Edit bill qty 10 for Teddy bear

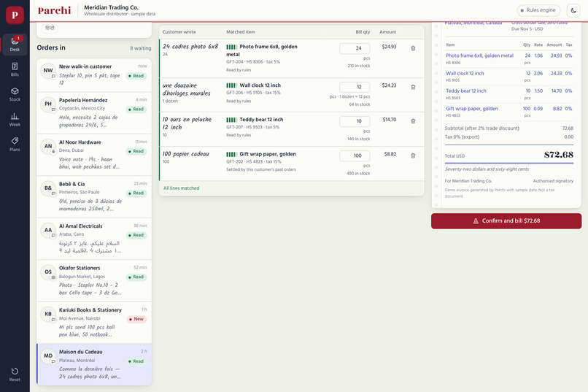coord(355,121)
